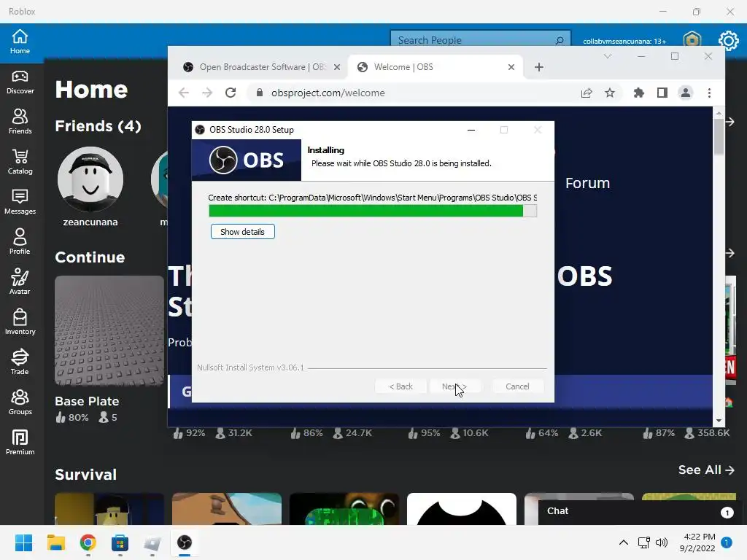Open Roblox settings gear
The width and height of the screenshot is (747, 560).
click(729, 41)
